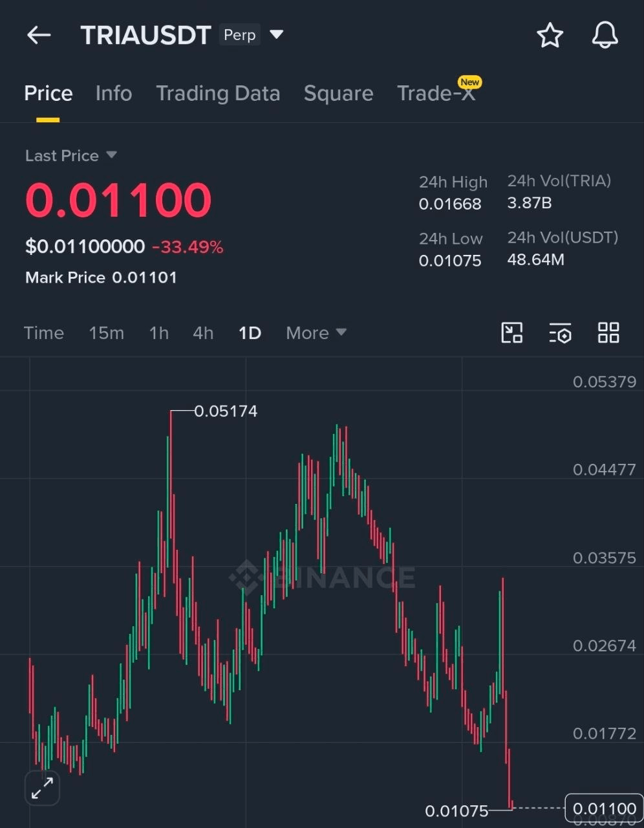Tap the back arrow icon

pos(39,35)
